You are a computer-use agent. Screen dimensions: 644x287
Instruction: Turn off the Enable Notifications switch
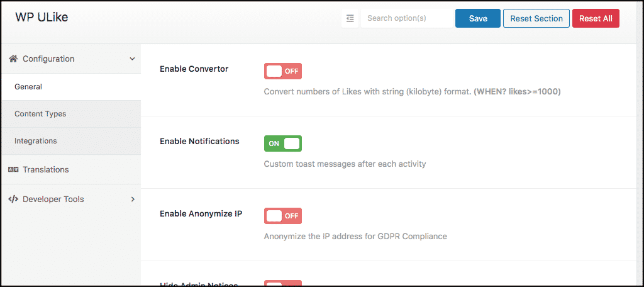tap(283, 143)
